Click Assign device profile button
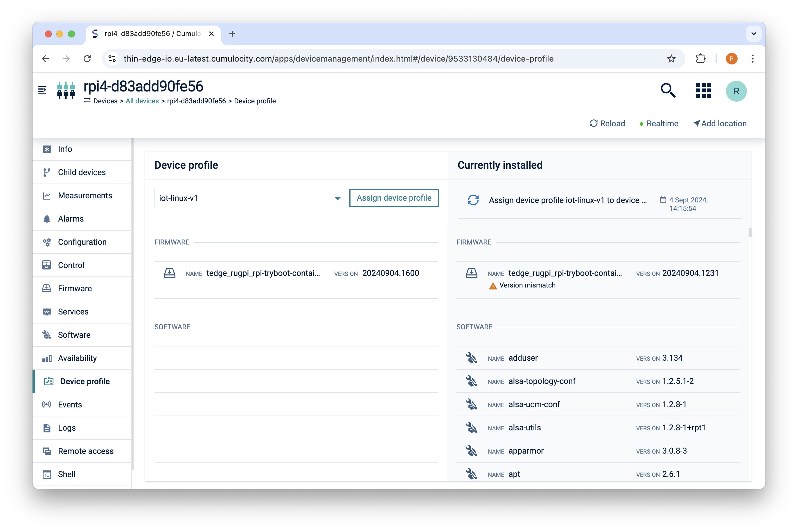This screenshot has width=798, height=532. [x=394, y=198]
